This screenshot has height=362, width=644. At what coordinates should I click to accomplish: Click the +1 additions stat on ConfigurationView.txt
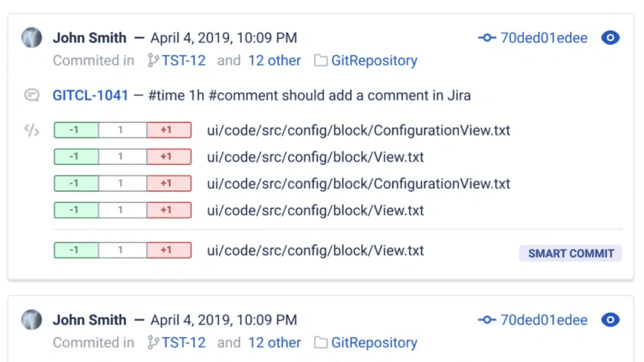169,129
